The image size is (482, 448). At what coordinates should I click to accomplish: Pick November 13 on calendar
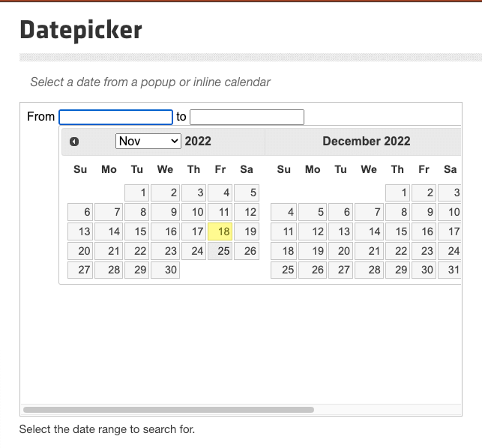coord(80,231)
